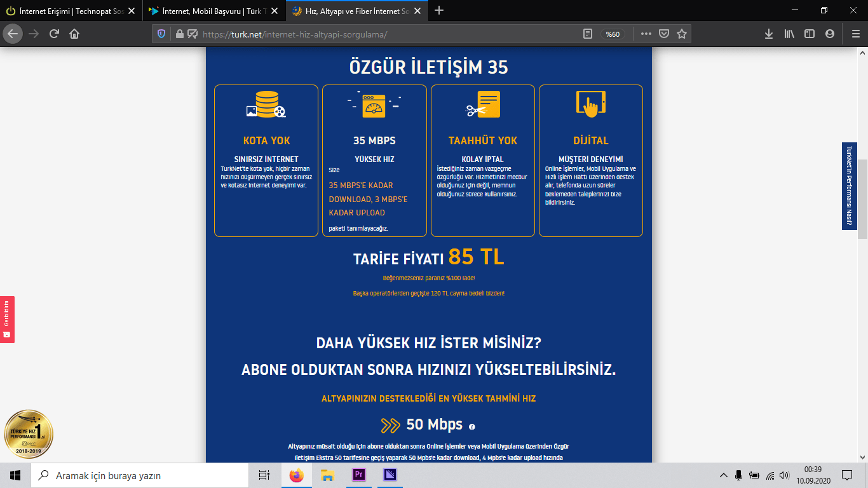Close the Technopat İnternet Erişimi tab

(132, 11)
